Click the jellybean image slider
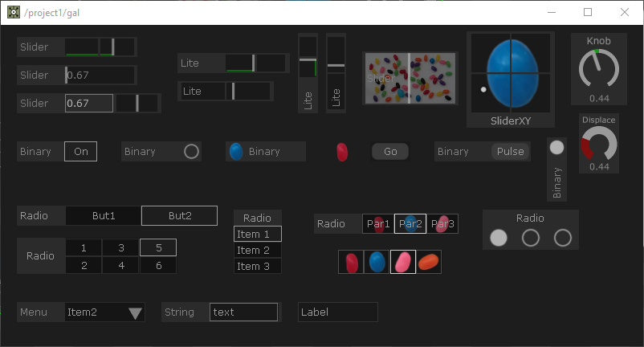The image size is (644, 347). [x=410, y=79]
